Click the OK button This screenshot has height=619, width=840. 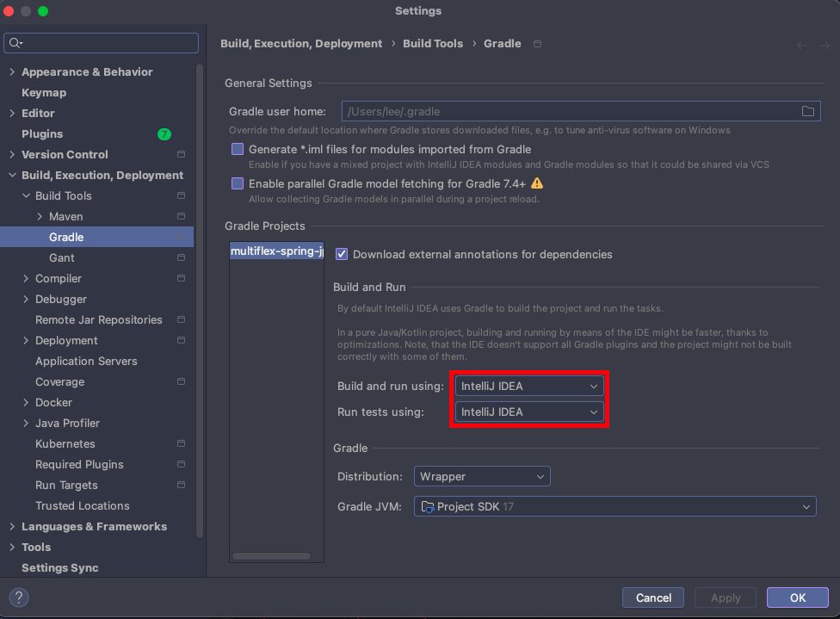(798, 597)
